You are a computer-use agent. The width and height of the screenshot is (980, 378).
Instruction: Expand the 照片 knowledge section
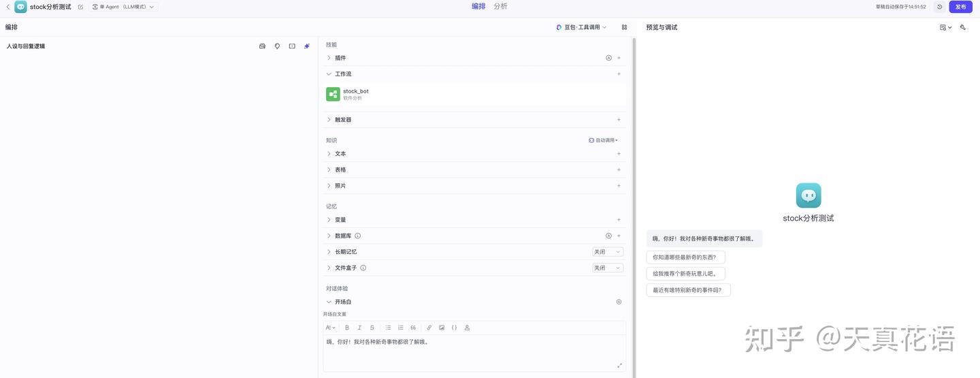[x=329, y=185]
